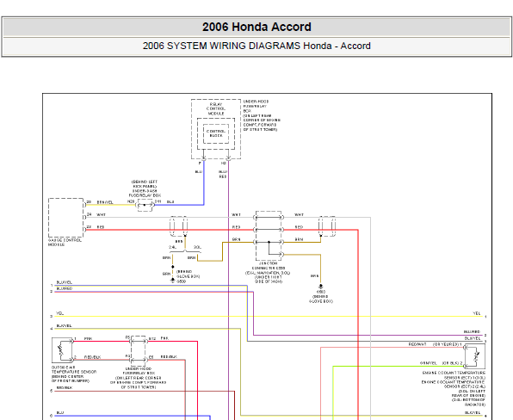Click the RED label at gauge pin 22
This screenshot has height=420, width=513.
pos(101,227)
